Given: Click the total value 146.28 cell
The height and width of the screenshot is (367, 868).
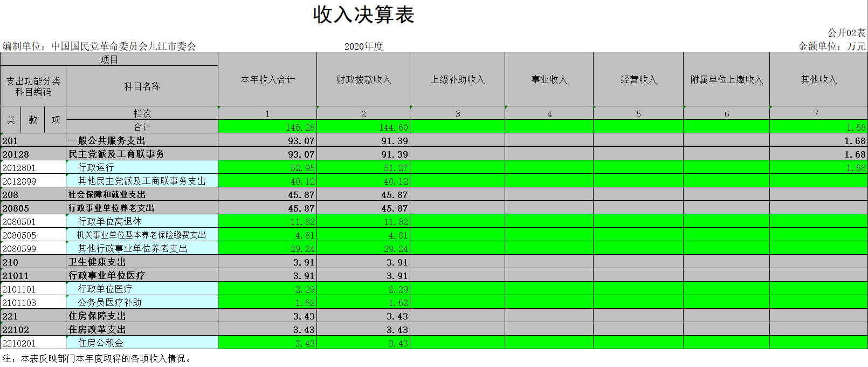Looking at the screenshot, I should (267, 127).
